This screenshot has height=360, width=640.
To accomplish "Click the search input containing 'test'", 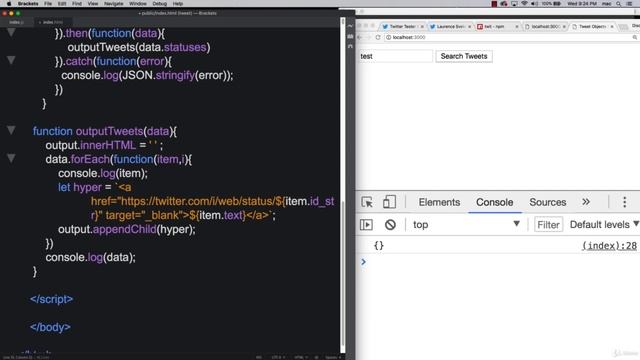I will tap(395, 56).
